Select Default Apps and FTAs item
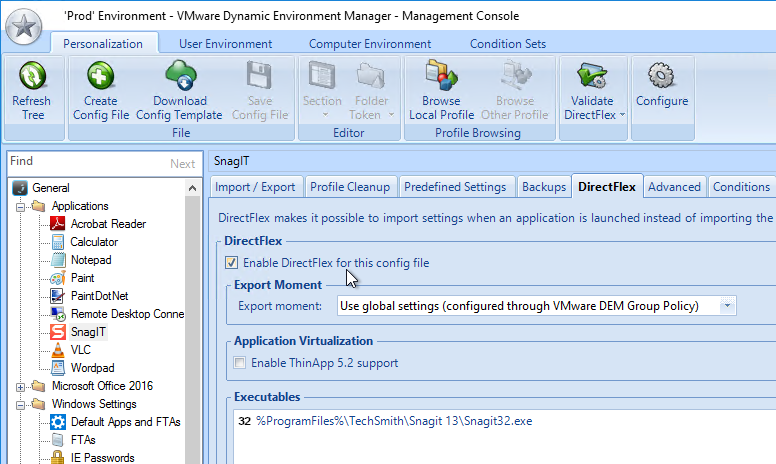Screen dimensions: 776x464 tap(125, 422)
